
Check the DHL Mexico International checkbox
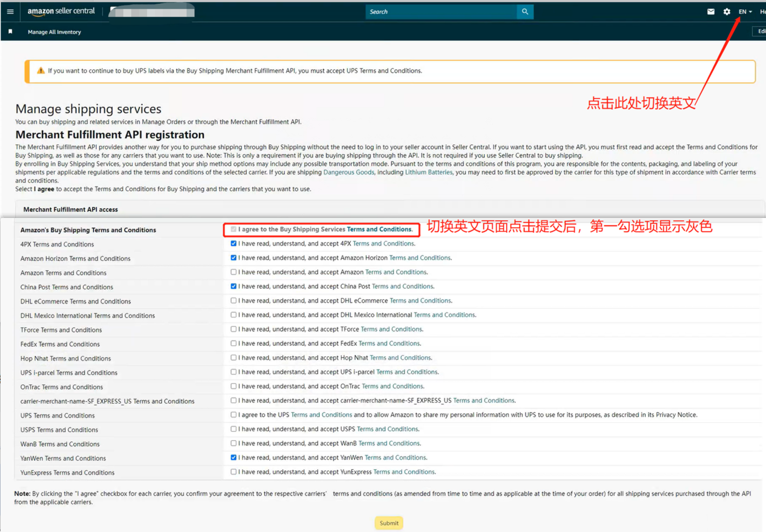(234, 315)
